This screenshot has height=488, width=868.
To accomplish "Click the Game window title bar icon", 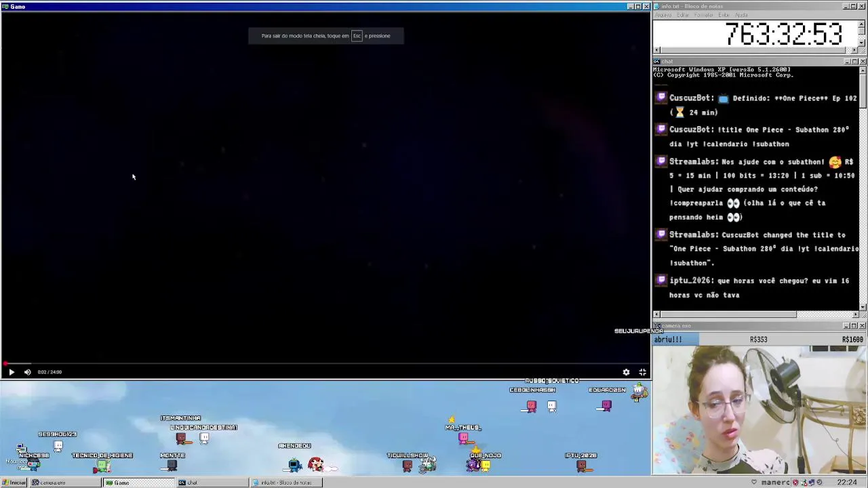I will [5, 7].
